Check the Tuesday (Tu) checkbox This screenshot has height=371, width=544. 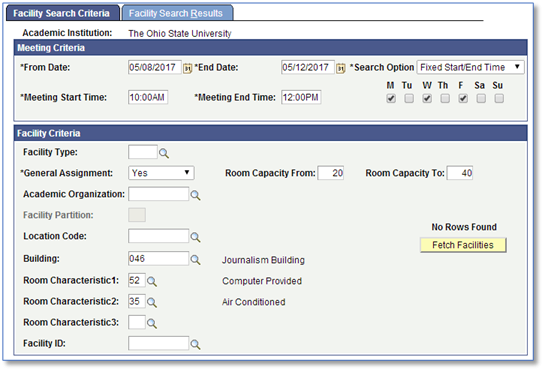click(409, 99)
